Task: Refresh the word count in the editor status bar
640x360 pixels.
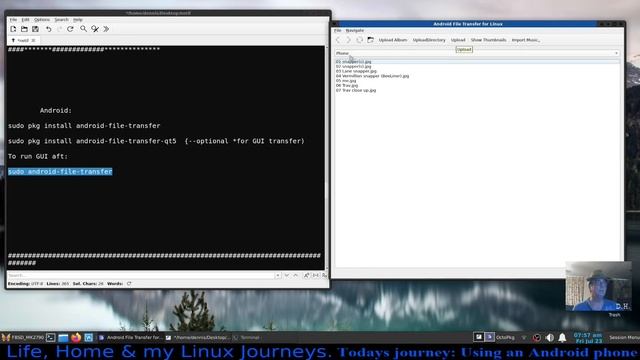Action: [129, 284]
